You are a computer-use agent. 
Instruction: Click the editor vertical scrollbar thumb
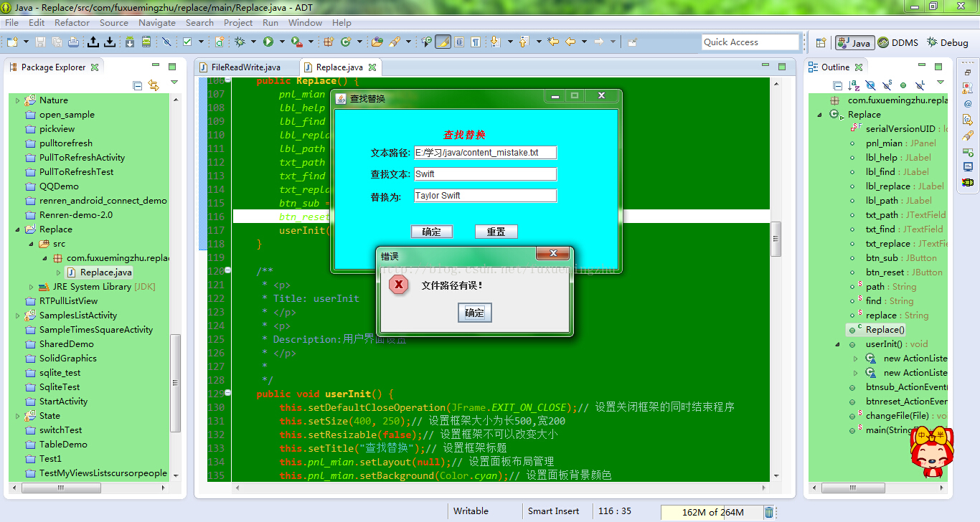[776, 239]
